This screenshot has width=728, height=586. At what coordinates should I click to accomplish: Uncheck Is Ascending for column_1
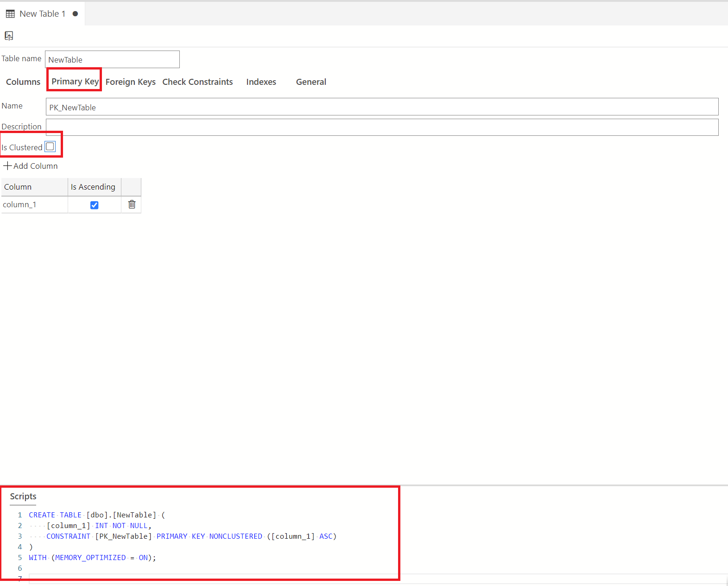[95, 205]
